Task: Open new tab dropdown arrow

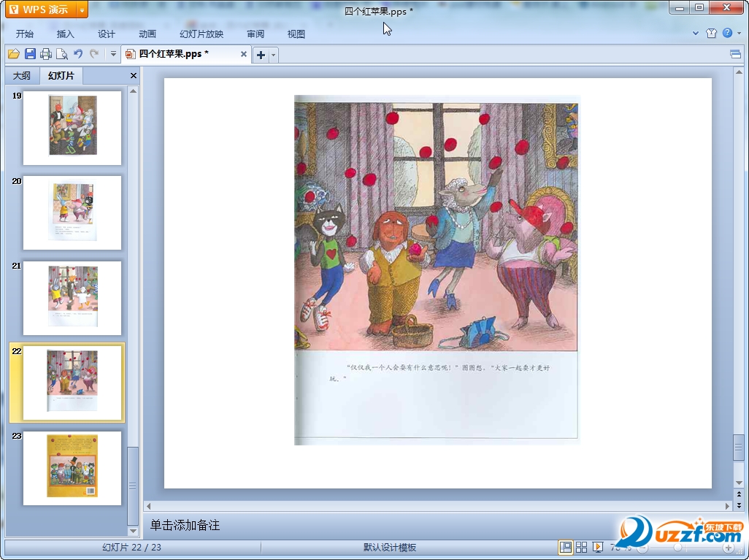Action: coord(273,55)
